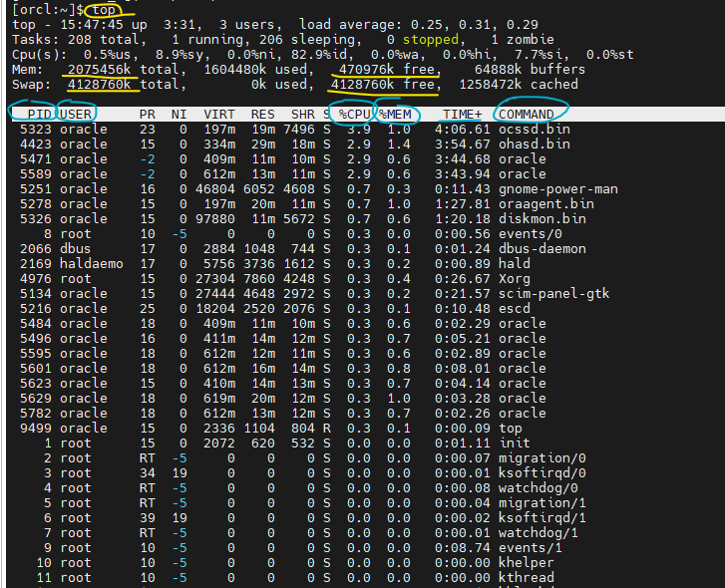The height and width of the screenshot is (588, 725).
Task: Click the 'top' command at the prompt
Action: click(104, 10)
